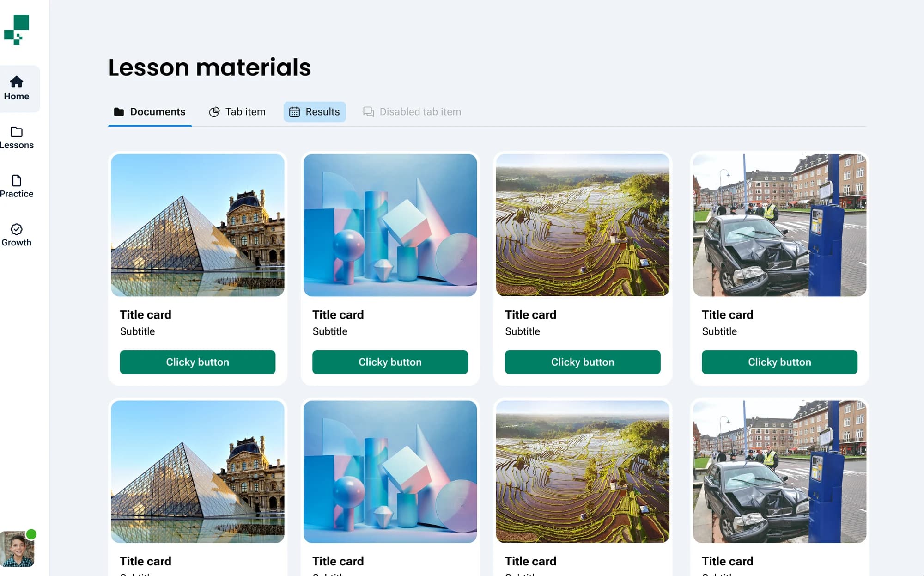924x576 pixels.
Task: Open Lessons folder in the sidebar
Action: [17, 138]
